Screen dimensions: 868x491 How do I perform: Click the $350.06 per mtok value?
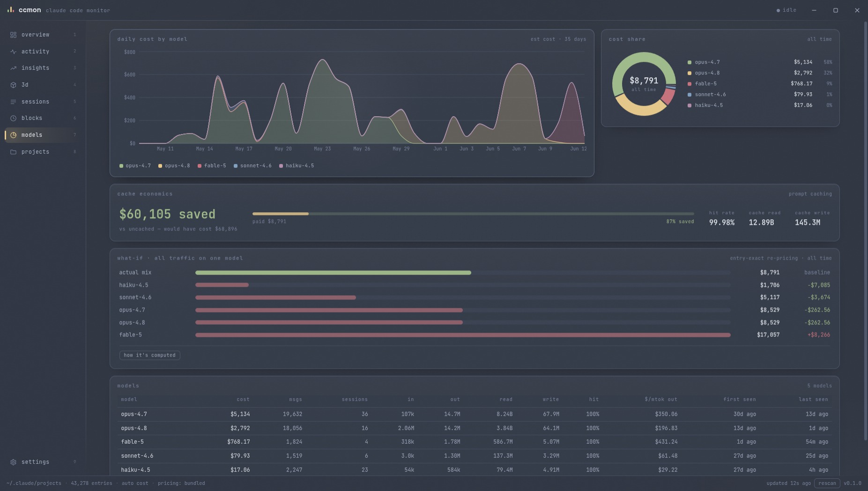(666, 414)
